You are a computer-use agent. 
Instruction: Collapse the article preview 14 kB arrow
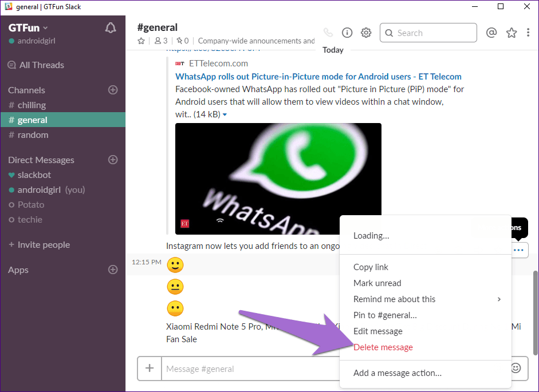[225, 114]
